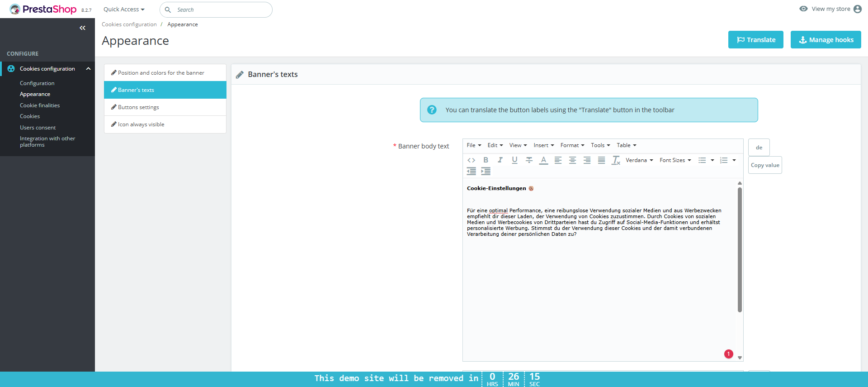Apply strikethrough formatting in editor
The image size is (868, 387).
[529, 160]
